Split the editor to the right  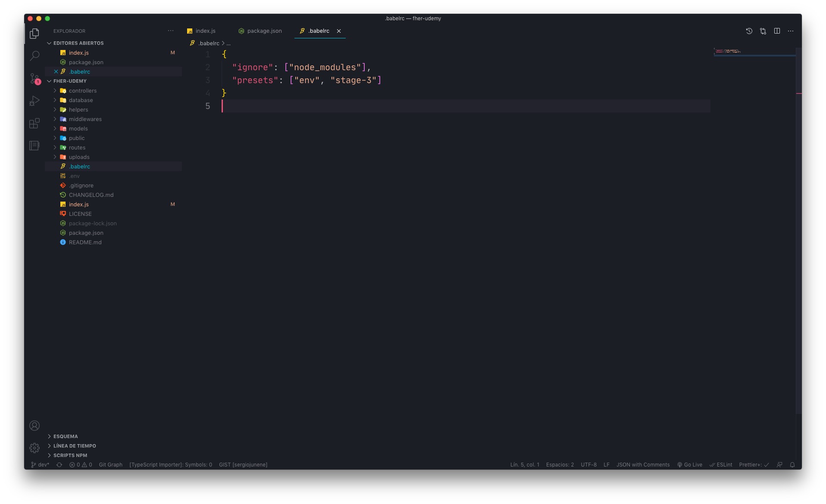(x=777, y=31)
